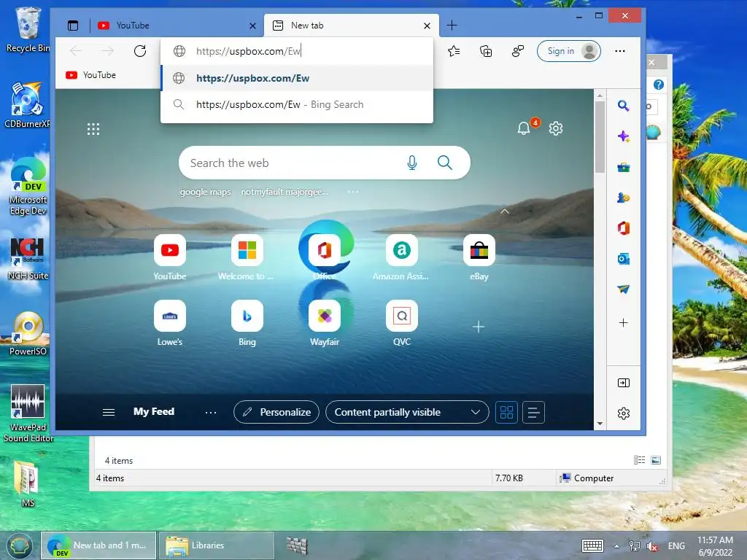Collapse the quick links chevron

click(505, 211)
